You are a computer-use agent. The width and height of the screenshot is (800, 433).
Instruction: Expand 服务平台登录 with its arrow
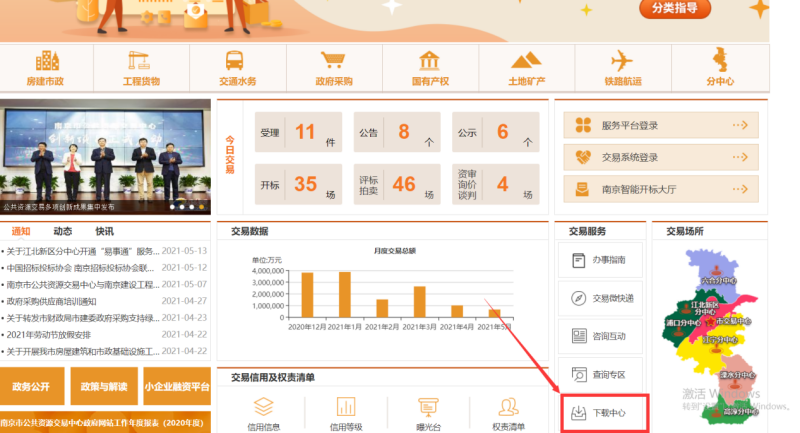point(739,125)
